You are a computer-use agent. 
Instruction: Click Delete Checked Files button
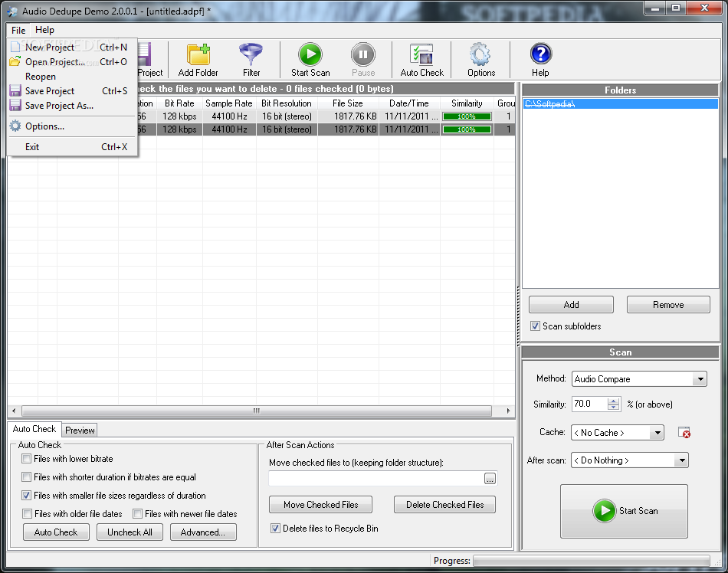pyautogui.click(x=444, y=505)
